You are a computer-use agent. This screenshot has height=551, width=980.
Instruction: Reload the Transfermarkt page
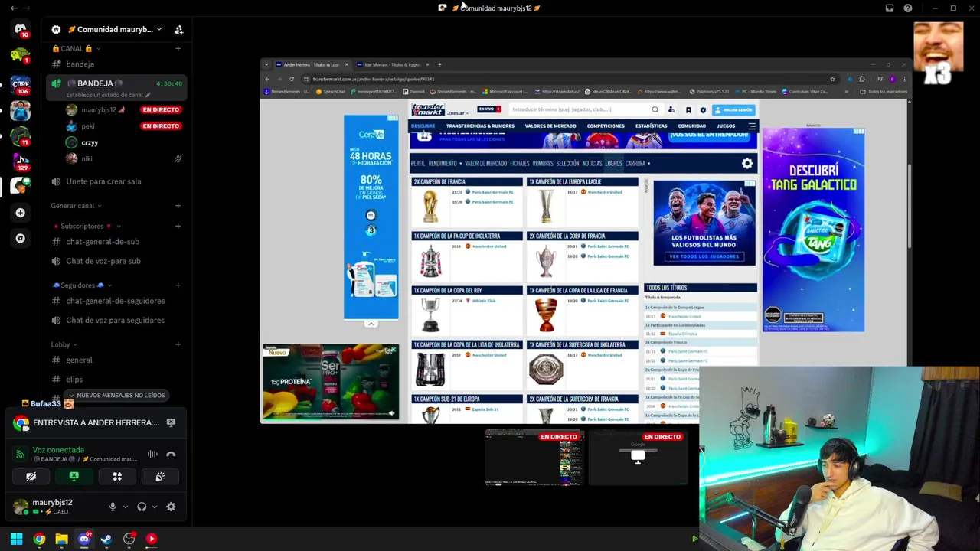(291, 79)
